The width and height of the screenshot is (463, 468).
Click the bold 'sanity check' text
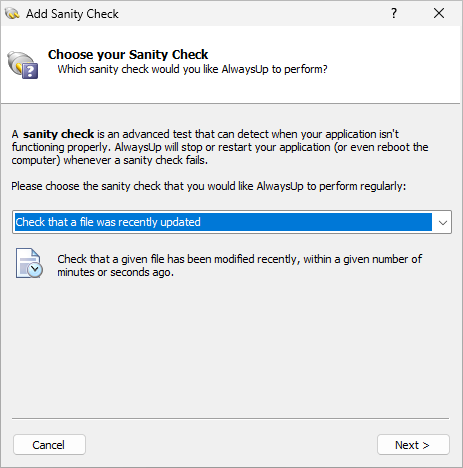point(58,134)
